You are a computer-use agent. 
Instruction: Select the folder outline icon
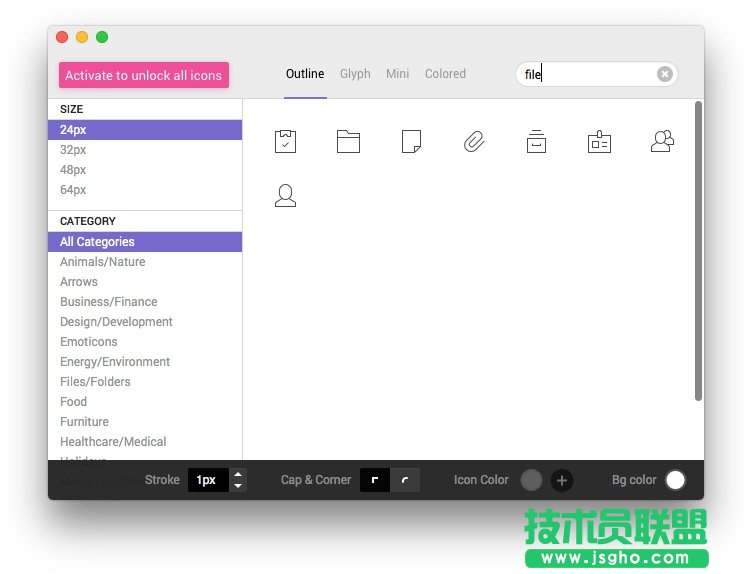(x=348, y=142)
